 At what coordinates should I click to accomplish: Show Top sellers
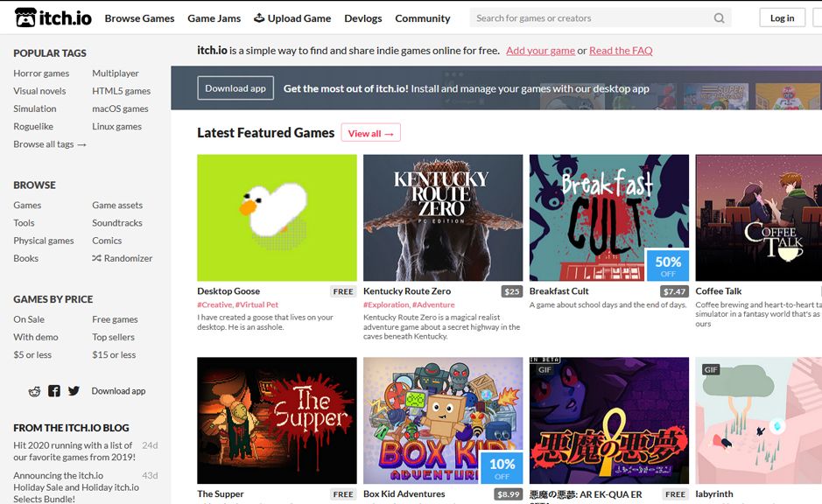click(113, 338)
